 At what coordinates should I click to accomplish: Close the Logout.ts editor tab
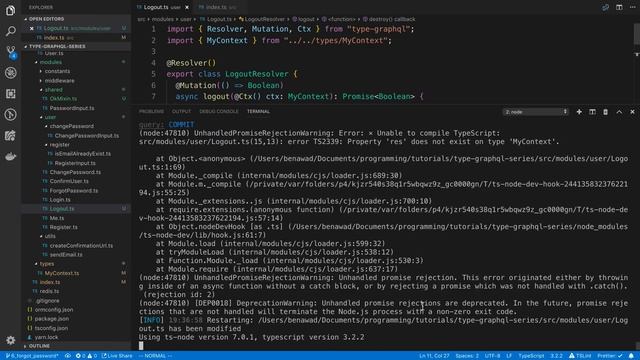(x=187, y=7)
